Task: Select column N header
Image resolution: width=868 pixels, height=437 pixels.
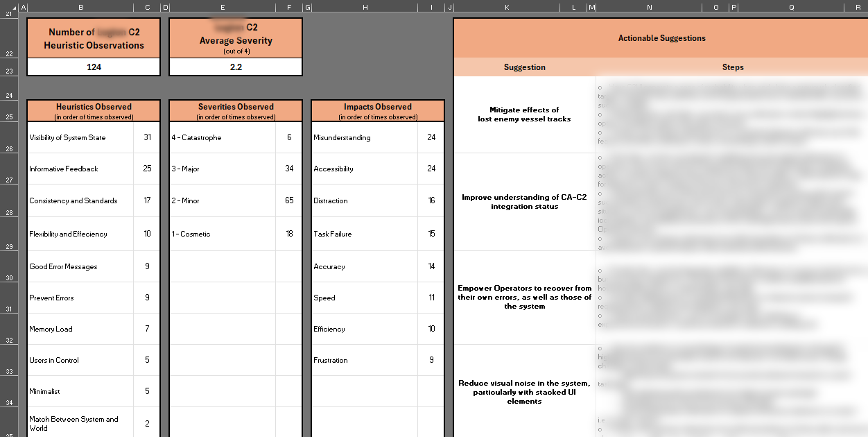Action: (x=649, y=7)
